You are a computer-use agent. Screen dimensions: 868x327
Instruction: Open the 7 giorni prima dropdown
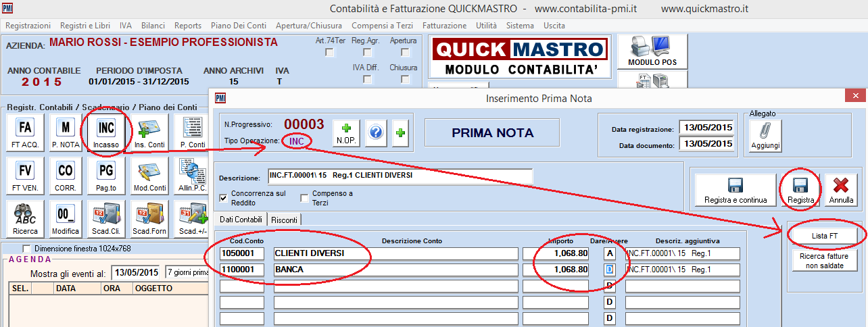(188, 272)
